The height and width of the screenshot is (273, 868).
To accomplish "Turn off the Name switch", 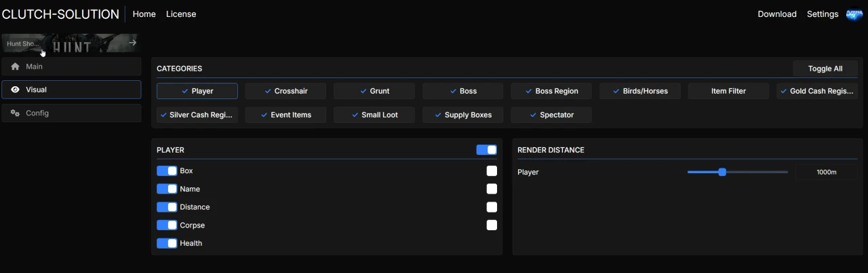I will pyautogui.click(x=167, y=189).
